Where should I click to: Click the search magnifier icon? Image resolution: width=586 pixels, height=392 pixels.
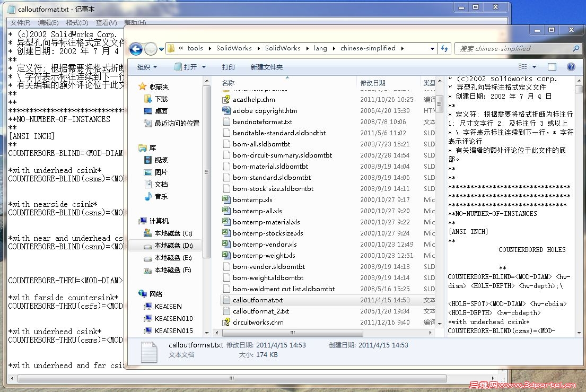[576, 49]
